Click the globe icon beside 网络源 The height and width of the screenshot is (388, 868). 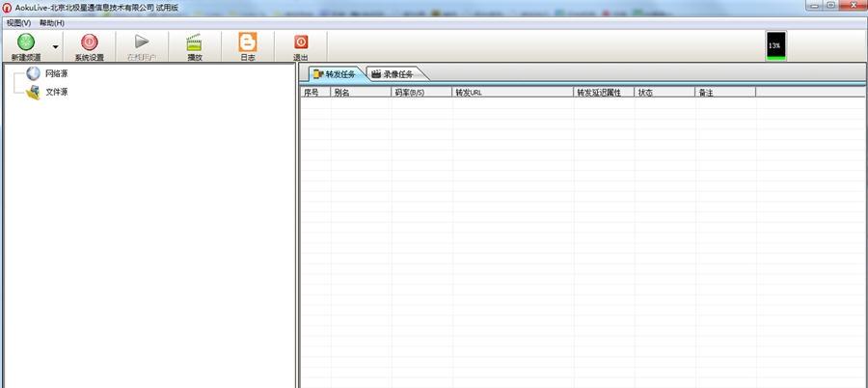tap(33, 73)
